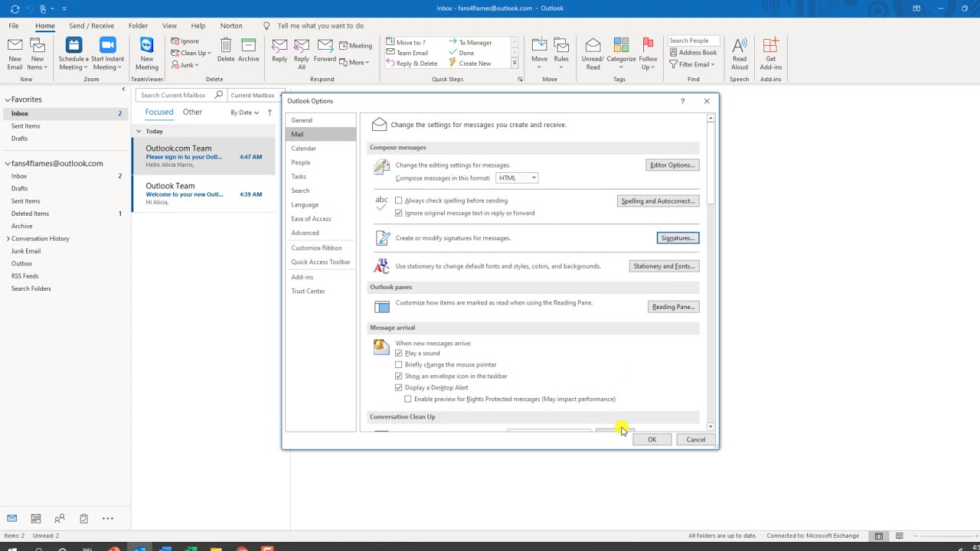
Task: Click the three-dots more navigation options
Action: 108,518
